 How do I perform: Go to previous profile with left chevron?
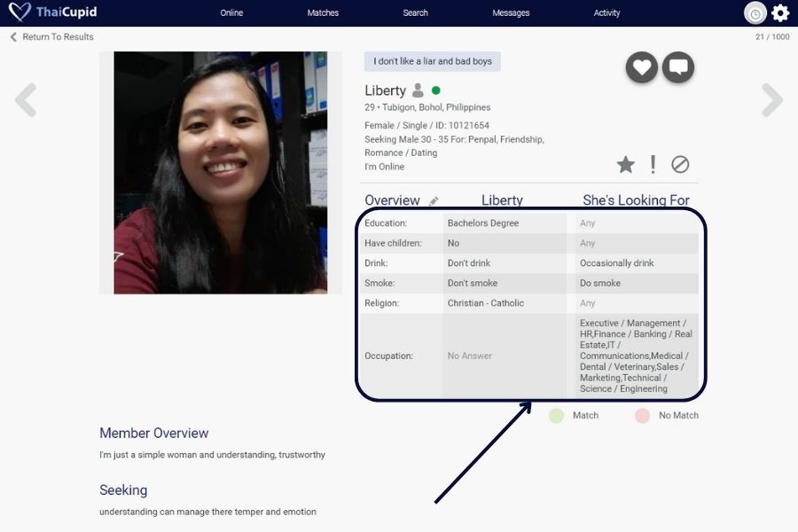pyautogui.click(x=26, y=100)
